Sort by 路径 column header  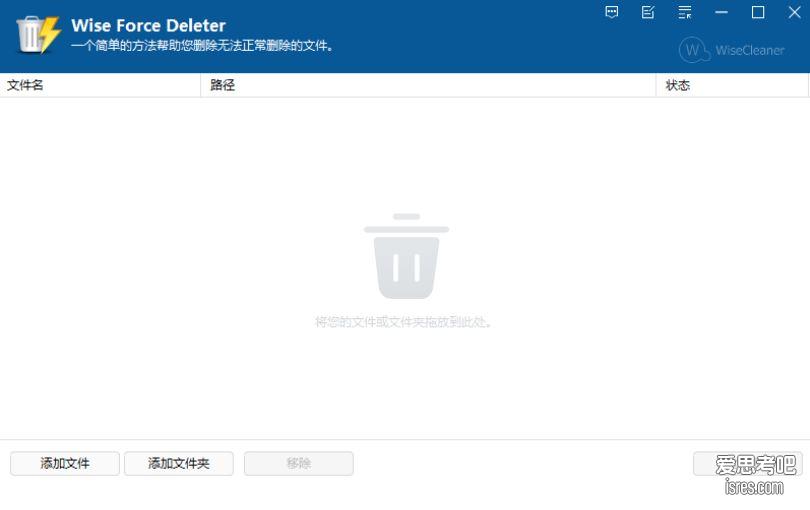[x=428, y=85]
